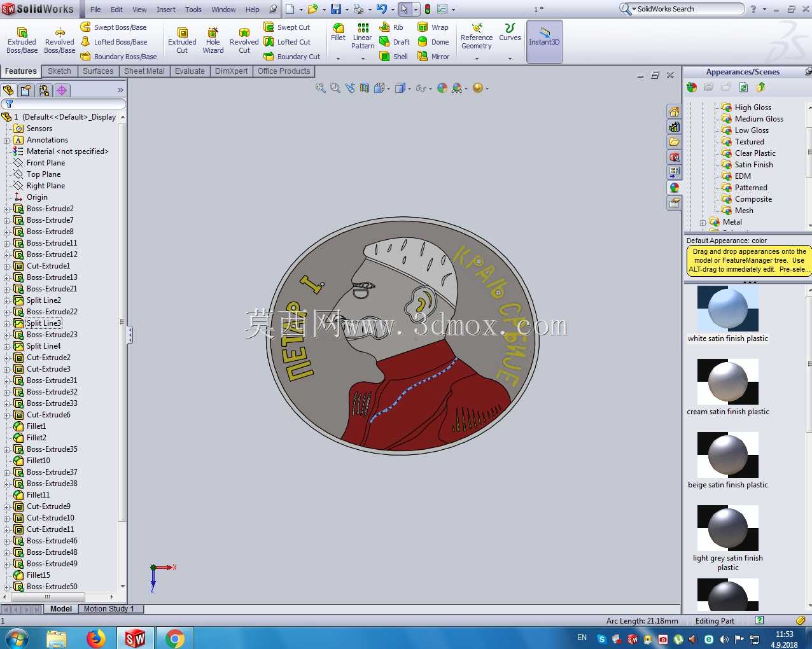The height and width of the screenshot is (649, 812).
Task: Expand the Linear Pattern dropdown arrow
Action: [x=363, y=59]
